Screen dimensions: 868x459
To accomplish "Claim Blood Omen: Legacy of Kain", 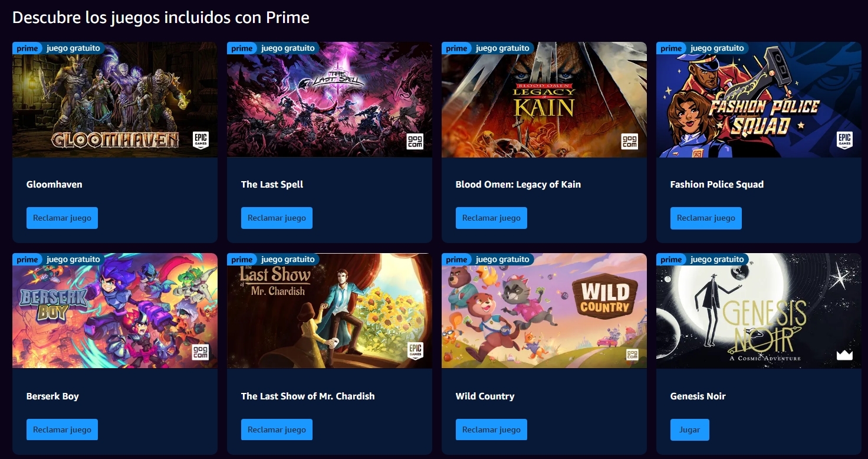I will [491, 218].
